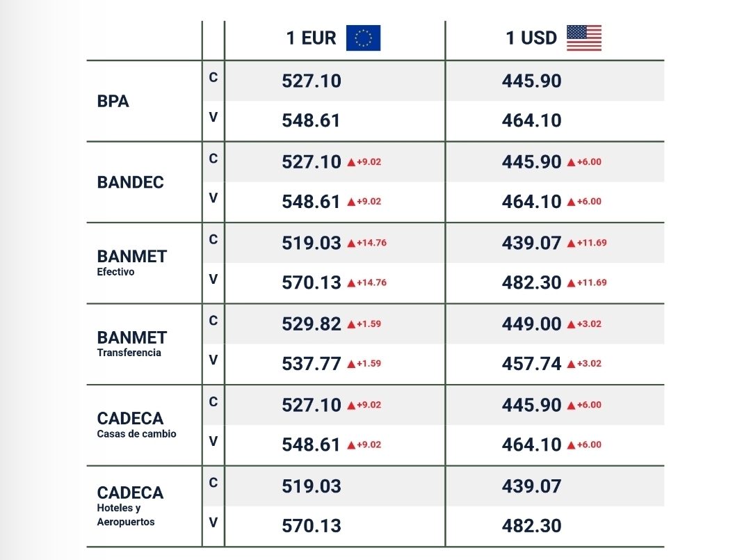Viewport: 751px width, 560px height.
Task: Select the 1 USD column header
Action: coord(531,38)
